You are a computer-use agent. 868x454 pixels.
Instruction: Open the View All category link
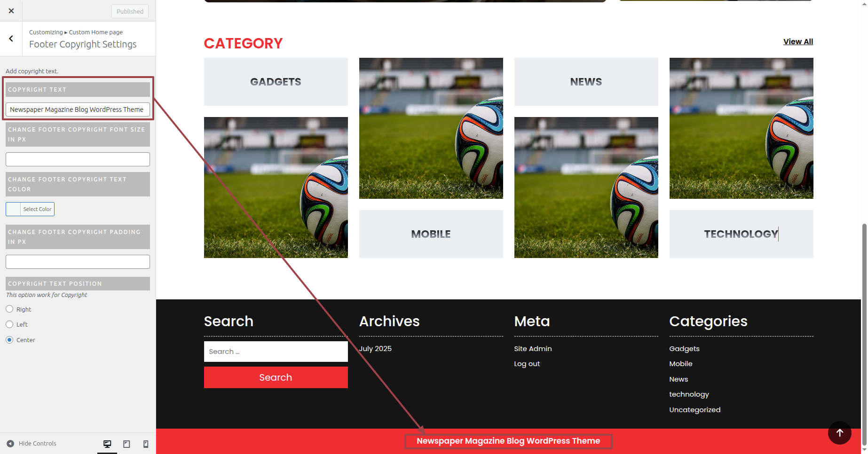[798, 41]
